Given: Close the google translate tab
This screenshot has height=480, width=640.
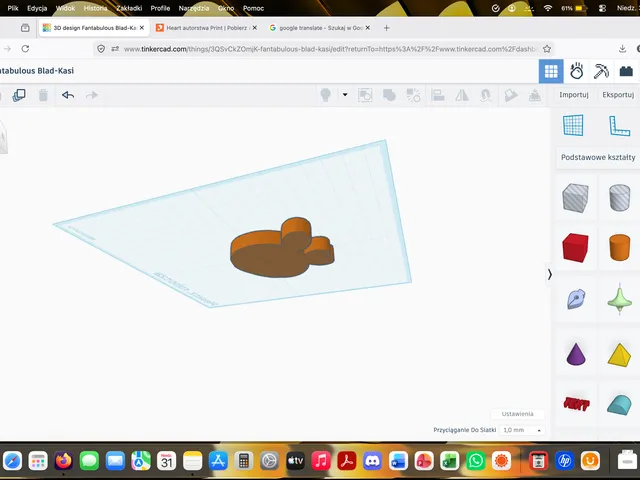Looking at the screenshot, I should pos(368,28).
